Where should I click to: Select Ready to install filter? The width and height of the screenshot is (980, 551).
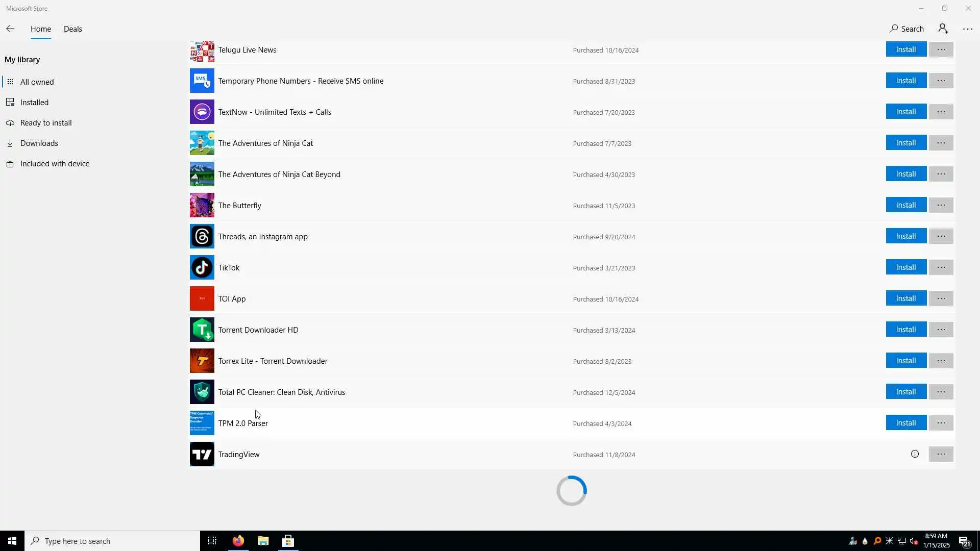tap(46, 123)
